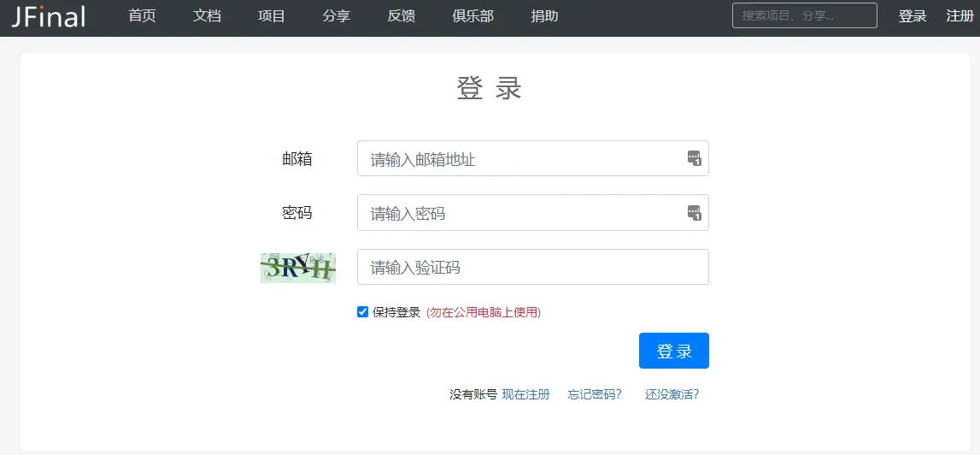Focus the 请输入密码 password field
980x455 pixels.
pos(532,213)
